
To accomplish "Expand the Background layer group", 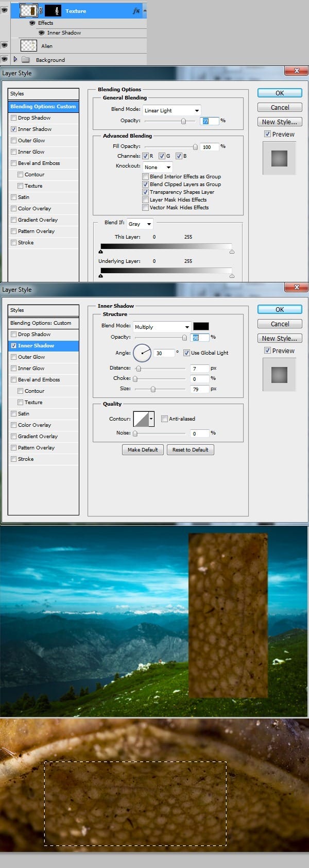I will pos(15,59).
